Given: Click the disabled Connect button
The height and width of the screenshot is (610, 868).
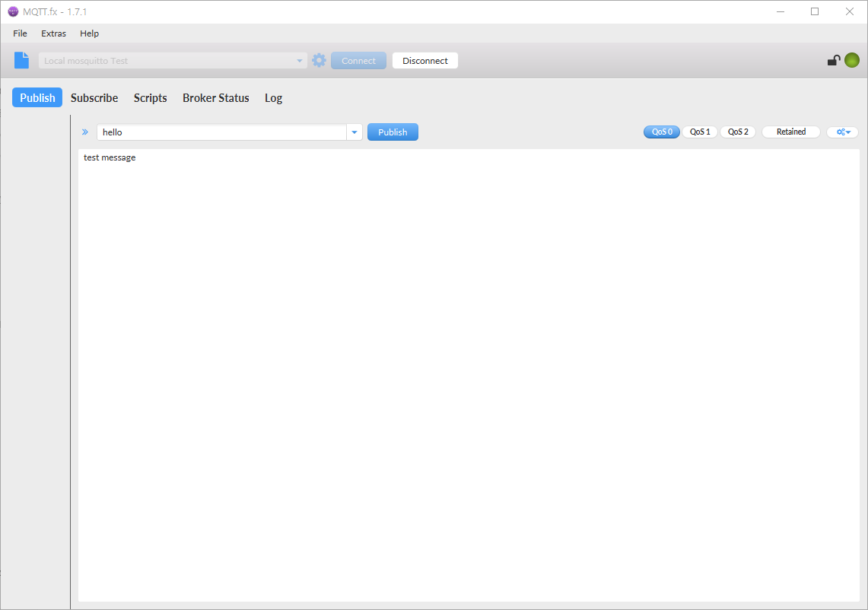Looking at the screenshot, I should click(359, 60).
